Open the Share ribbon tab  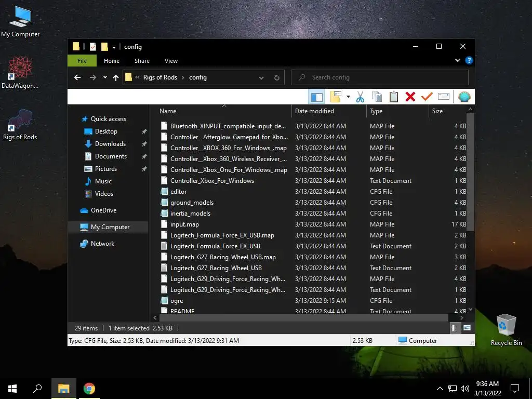pos(142,61)
